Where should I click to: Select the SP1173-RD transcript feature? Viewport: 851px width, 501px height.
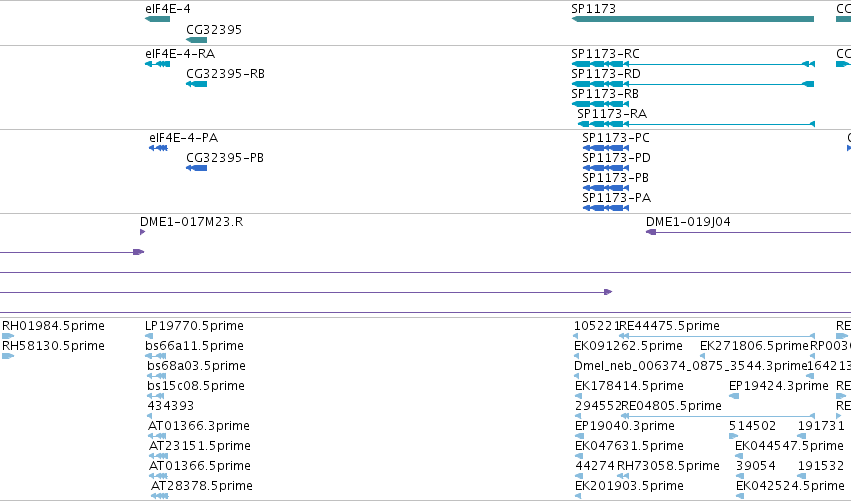pyautogui.click(x=693, y=84)
